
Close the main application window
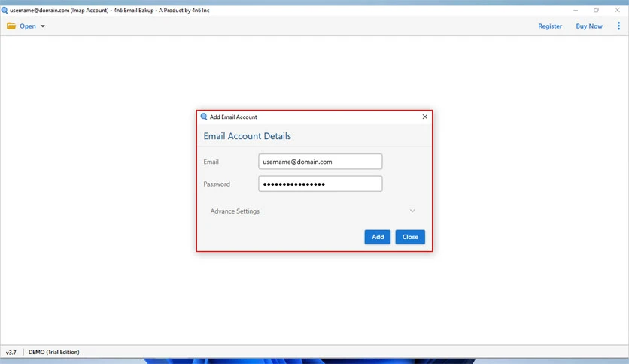tap(618, 10)
